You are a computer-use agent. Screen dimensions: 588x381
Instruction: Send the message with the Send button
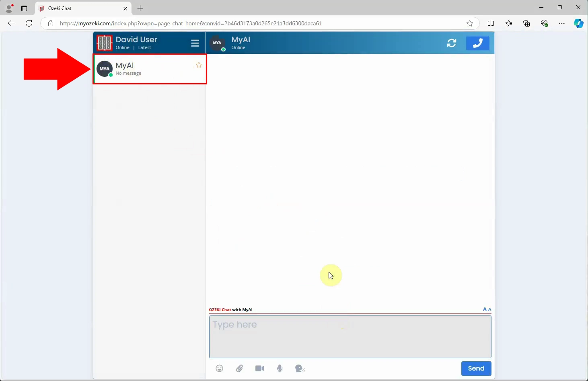coord(476,369)
